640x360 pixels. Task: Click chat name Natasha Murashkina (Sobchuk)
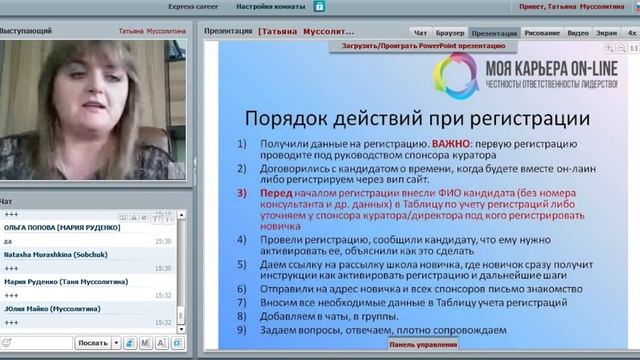(x=56, y=255)
